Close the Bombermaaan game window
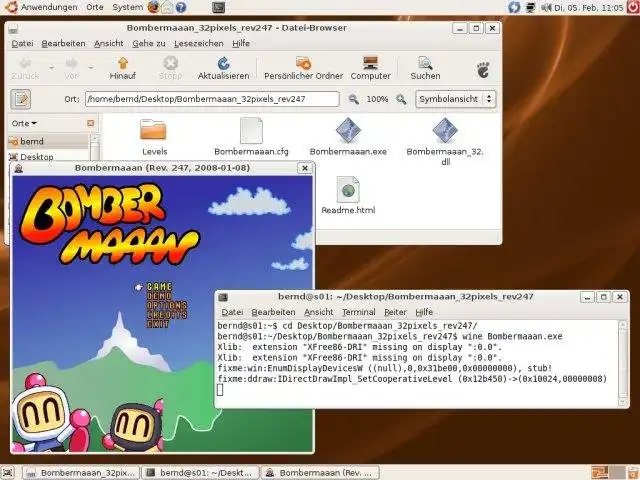 (x=304, y=168)
